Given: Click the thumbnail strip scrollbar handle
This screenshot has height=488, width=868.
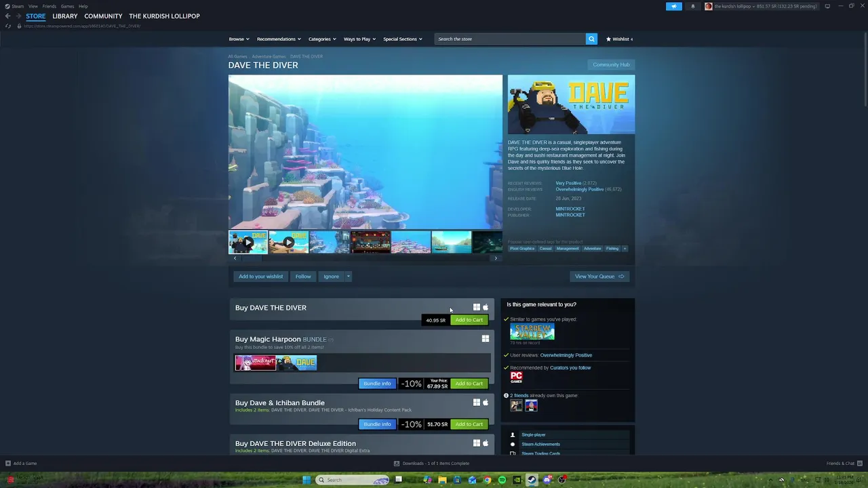Looking at the screenshot, I should pos(252,258).
